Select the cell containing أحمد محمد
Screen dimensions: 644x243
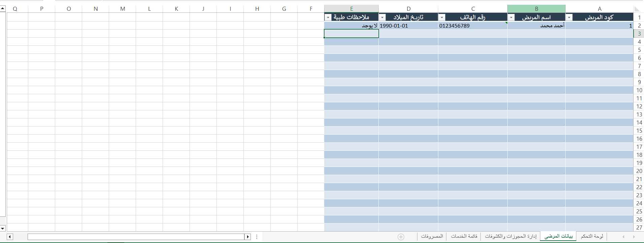click(x=536, y=26)
